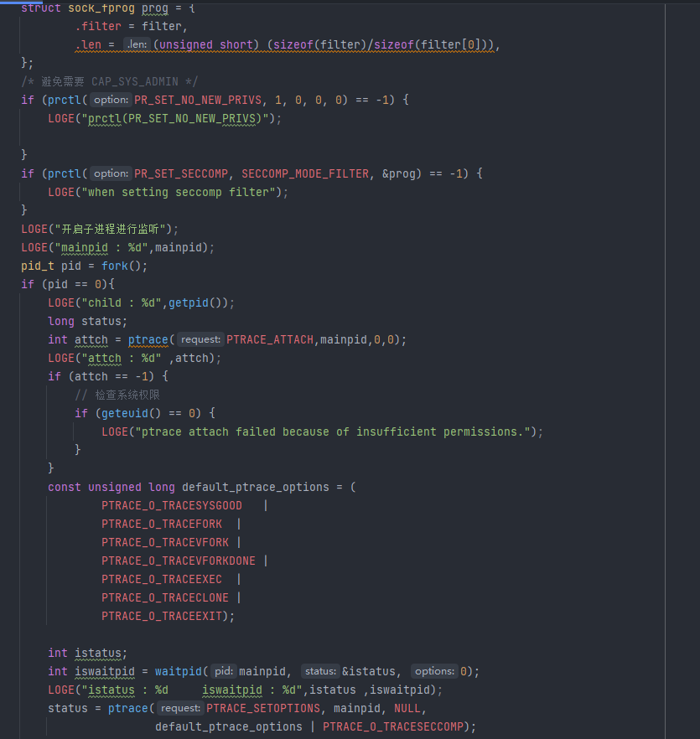Viewport: 700px width, 739px height.
Task: Select the PTRACE_O_TRACEEXIT constant
Action: click(x=162, y=616)
